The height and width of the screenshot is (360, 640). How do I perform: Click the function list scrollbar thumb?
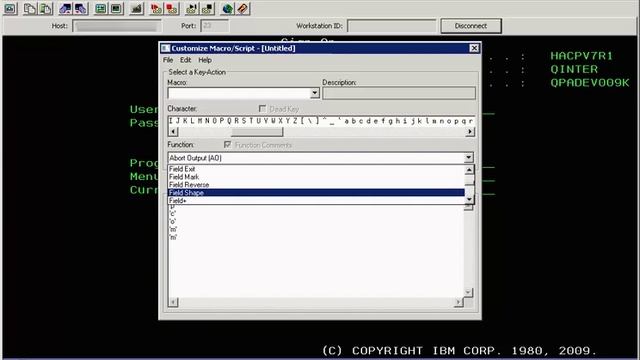(469, 179)
